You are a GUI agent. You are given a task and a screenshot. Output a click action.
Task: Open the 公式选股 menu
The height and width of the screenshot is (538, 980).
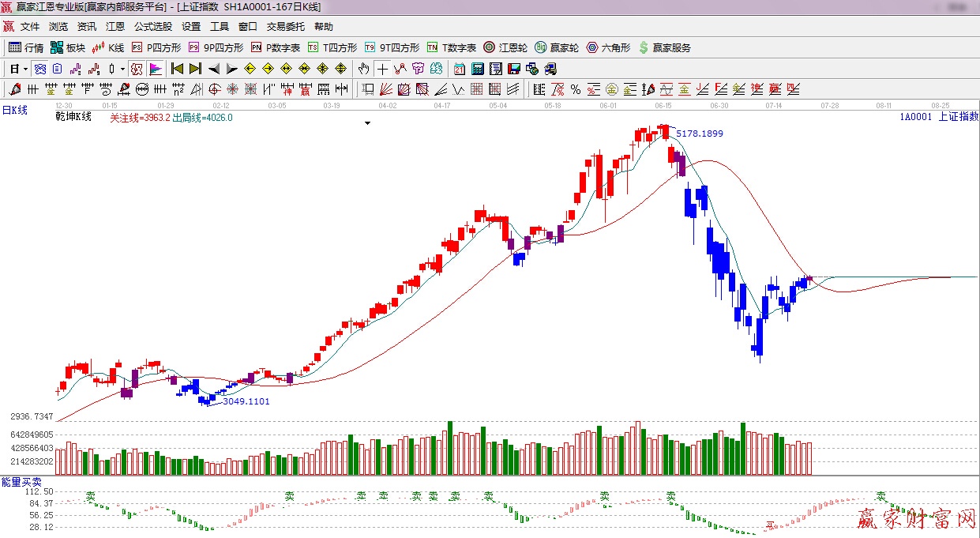pyautogui.click(x=153, y=27)
